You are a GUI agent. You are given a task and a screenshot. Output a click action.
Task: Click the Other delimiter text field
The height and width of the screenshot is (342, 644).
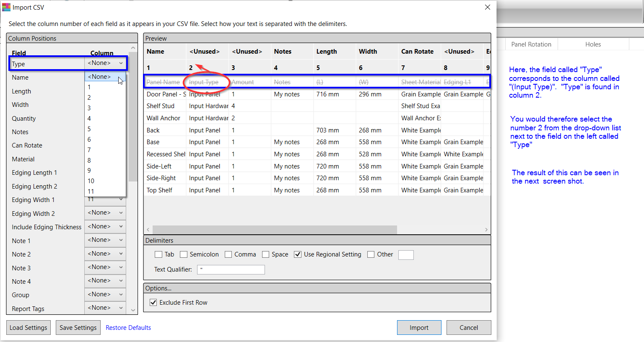406,254
